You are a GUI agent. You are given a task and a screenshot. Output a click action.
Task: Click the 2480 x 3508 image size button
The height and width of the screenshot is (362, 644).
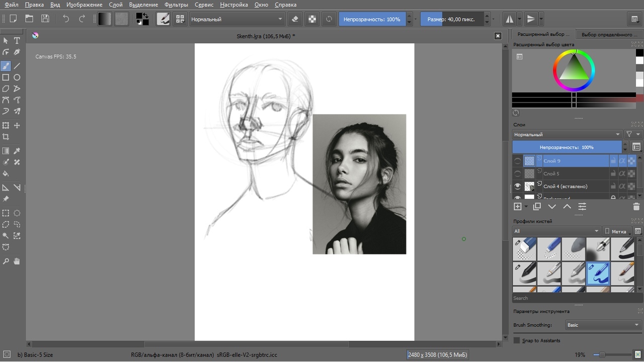437,354
